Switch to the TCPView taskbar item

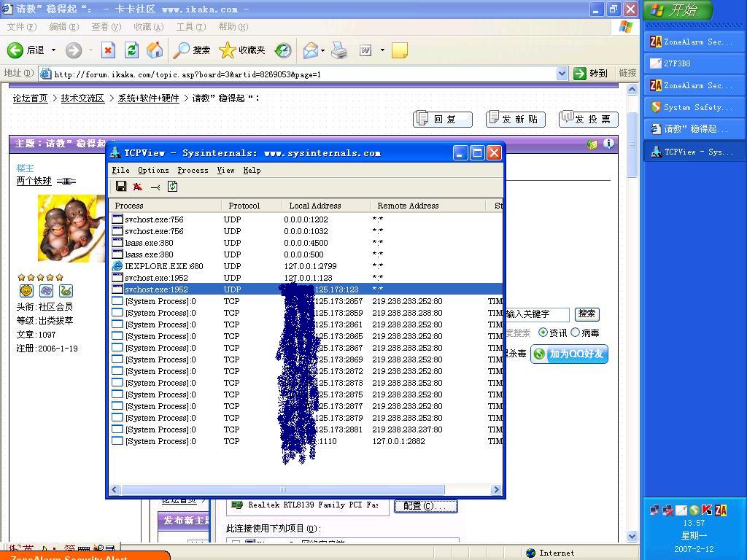coord(694,152)
